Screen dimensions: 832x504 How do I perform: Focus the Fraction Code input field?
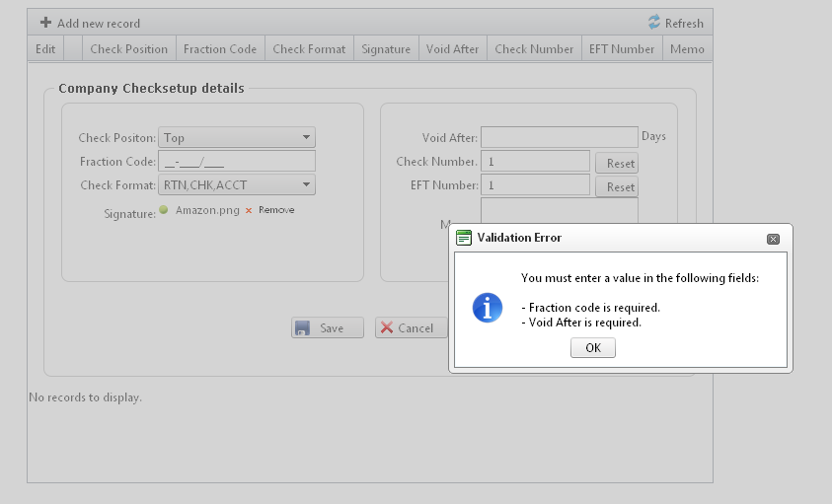[237, 162]
